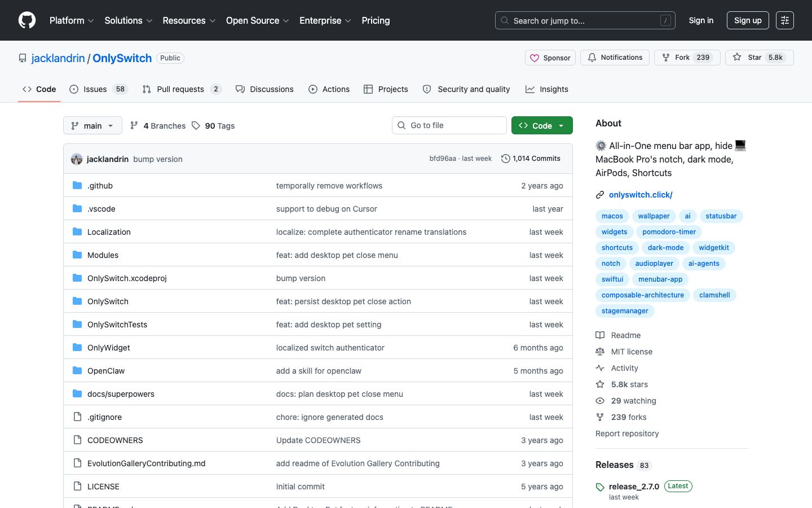View 1,014 Commits history
This screenshot has width=812, height=508.
(x=531, y=159)
